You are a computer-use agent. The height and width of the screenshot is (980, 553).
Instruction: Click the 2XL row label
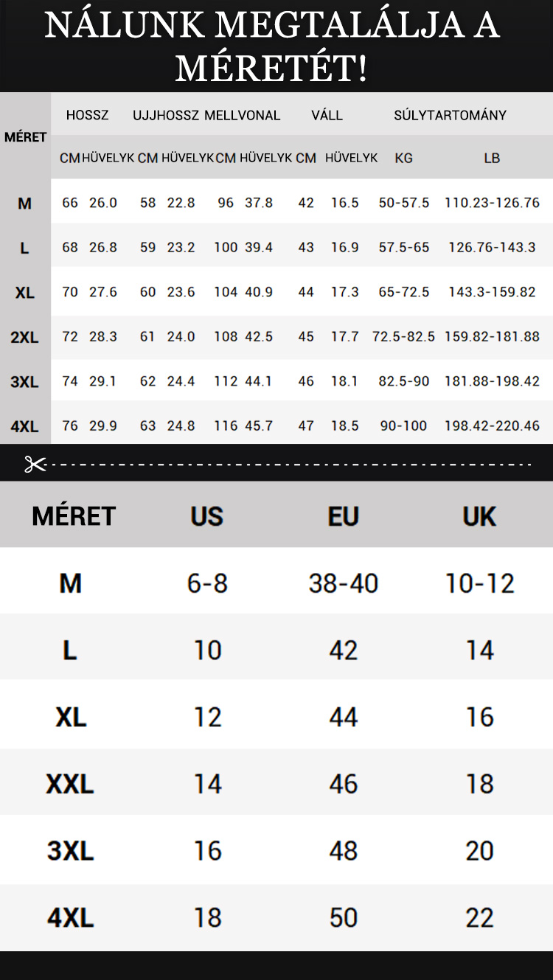24,338
